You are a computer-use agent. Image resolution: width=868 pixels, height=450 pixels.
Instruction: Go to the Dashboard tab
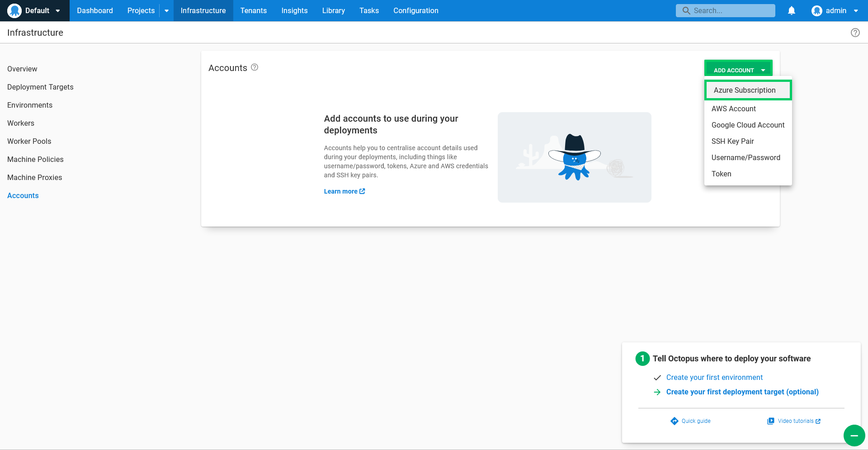coord(95,10)
